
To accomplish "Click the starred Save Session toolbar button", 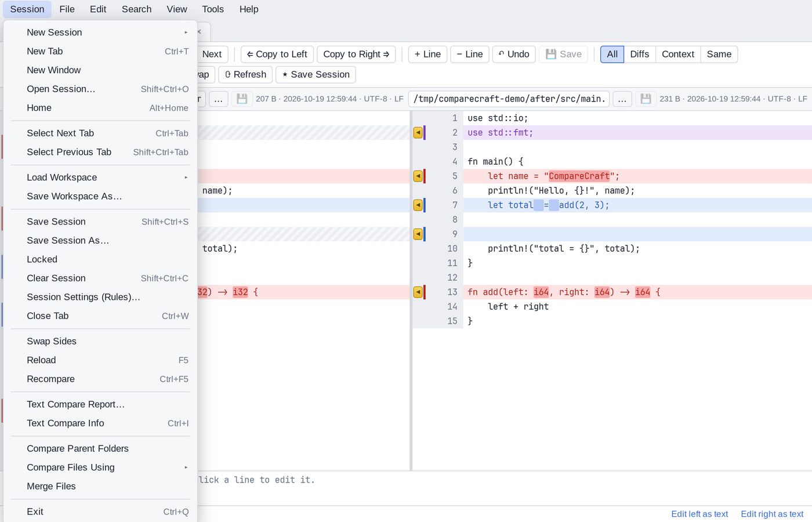I will (x=316, y=75).
